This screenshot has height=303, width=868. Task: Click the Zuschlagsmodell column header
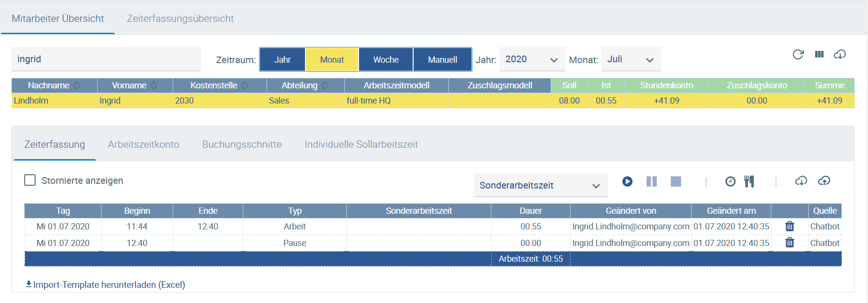pyautogui.click(x=500, y=85)
